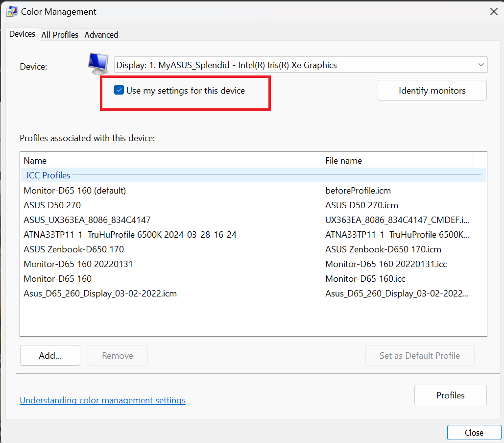Switch to the All Profiles tab
Screen dimensions: 504x443
59,35
